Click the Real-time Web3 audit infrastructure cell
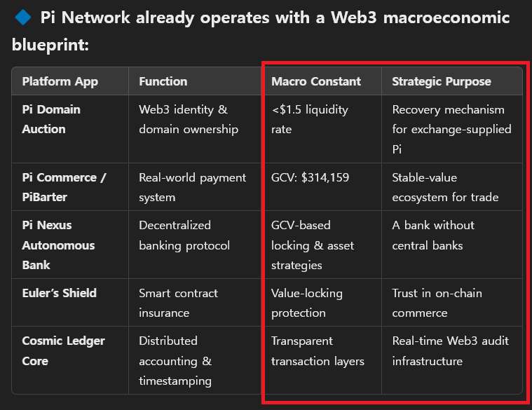This screenshot has width=532, height=410. [451, 350]
